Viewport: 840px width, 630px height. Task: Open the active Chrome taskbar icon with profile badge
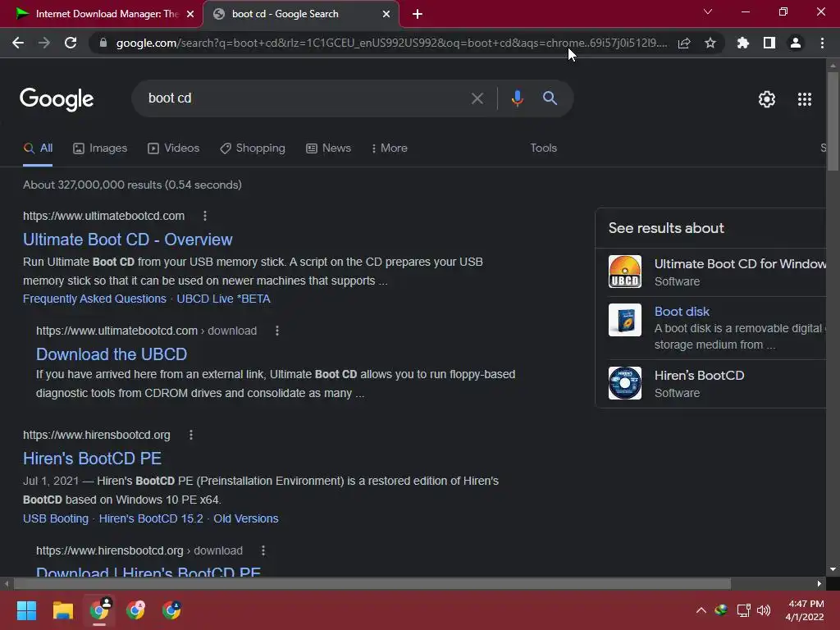[99, 609]
